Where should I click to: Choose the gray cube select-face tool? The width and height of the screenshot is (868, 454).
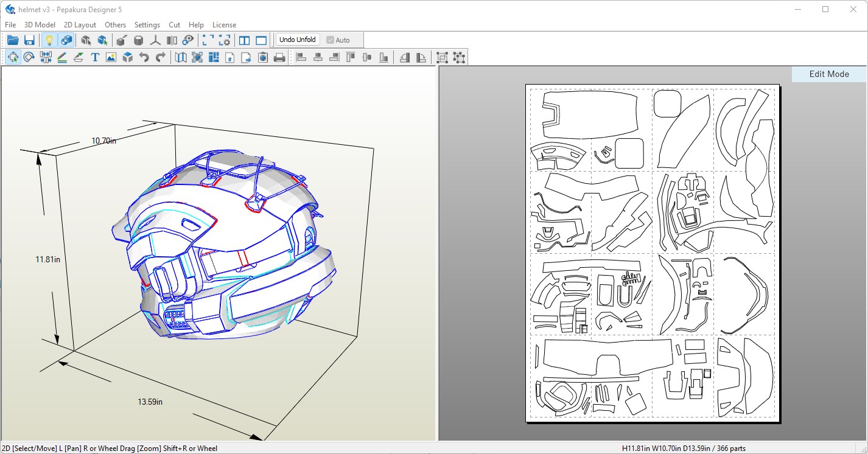tap(86, 40)
